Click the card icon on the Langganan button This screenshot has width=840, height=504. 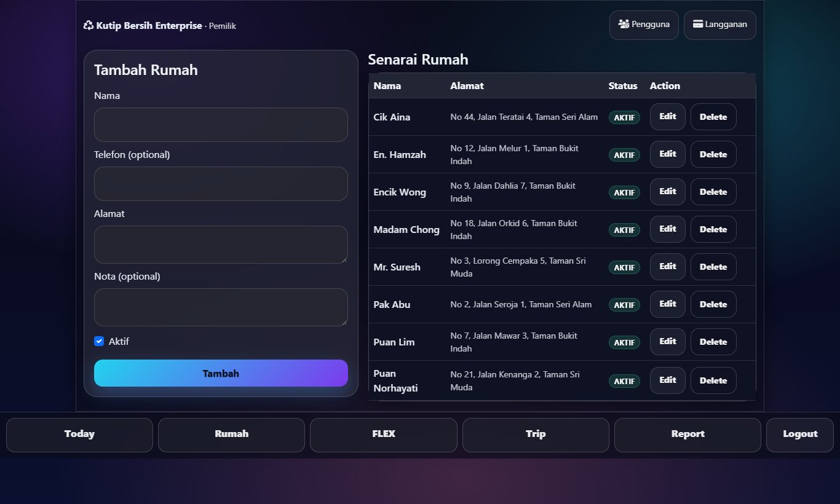point(698,25)
